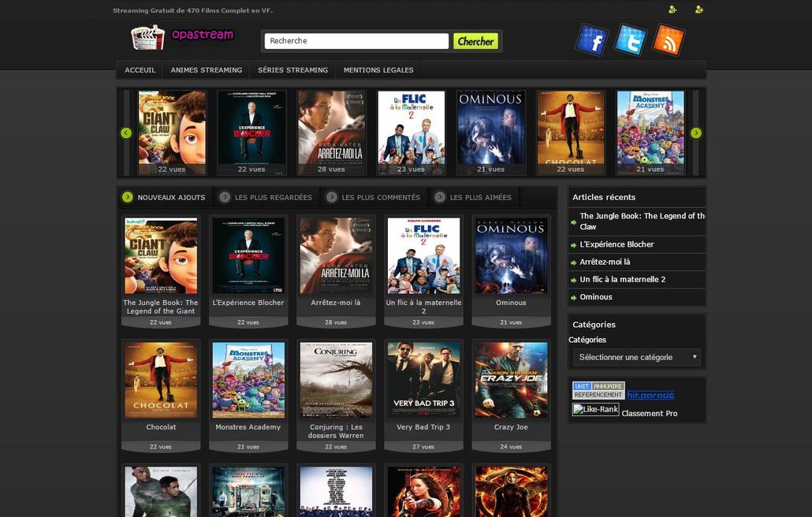
Task: Click Un flic à la maternelle 2 grid title
Action: 423,307
